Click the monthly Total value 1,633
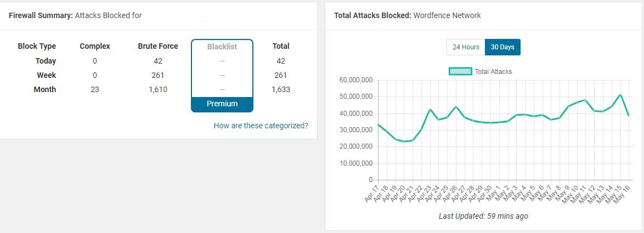The width and height of the screenshot is (644, 233). coord(281,89)
